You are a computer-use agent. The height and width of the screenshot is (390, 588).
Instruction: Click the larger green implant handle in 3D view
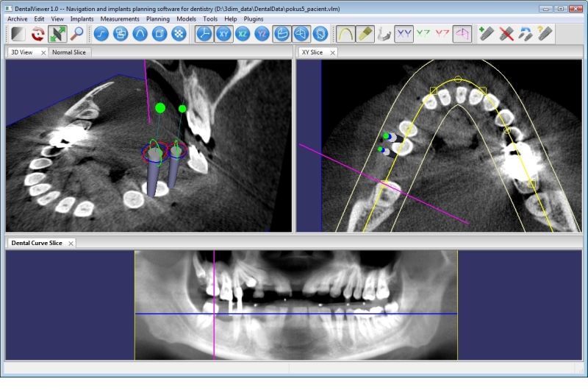[160, 108]
